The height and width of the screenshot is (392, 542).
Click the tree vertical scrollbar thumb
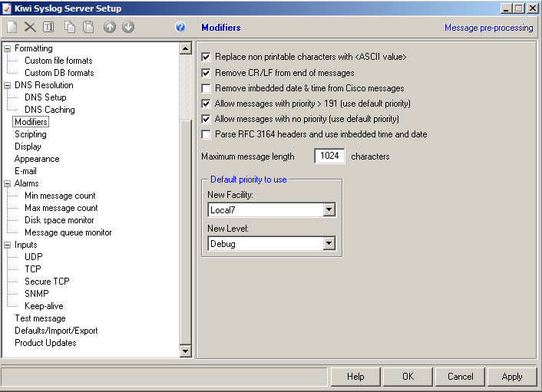coord(186,232)
